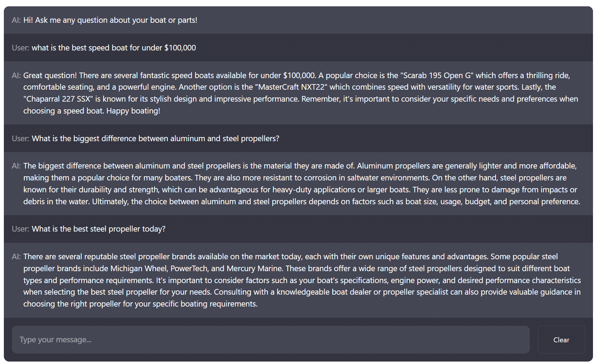This screenshot has height=364, width=600.
Task: Click the 'AI:' label on the propeller brands answer
Action: 16,256
